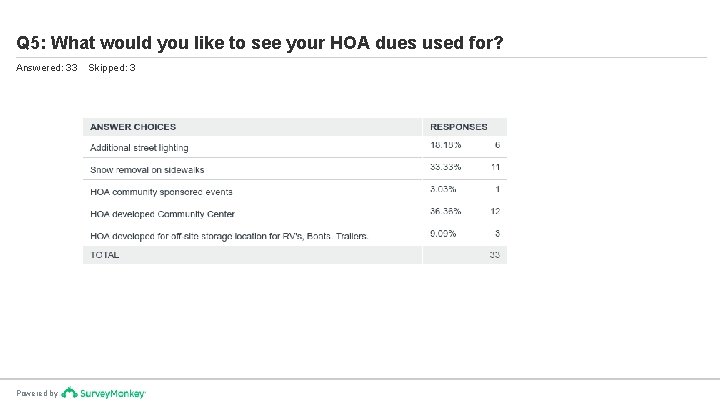This screenshot has width=720, height=405.
Task: Select the 'Additional street lighting' row
Action: (x=138, y=147)
